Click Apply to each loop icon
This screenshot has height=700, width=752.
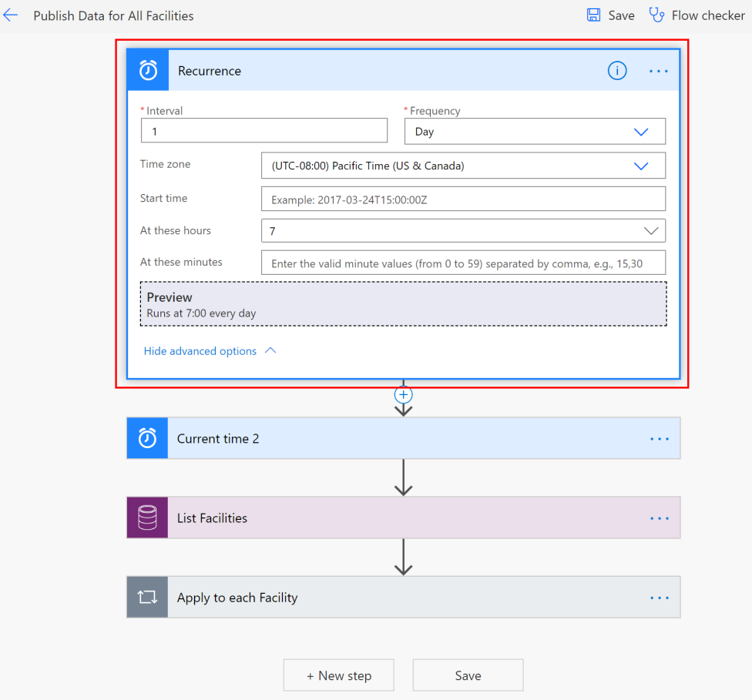(x=148, y=598)
